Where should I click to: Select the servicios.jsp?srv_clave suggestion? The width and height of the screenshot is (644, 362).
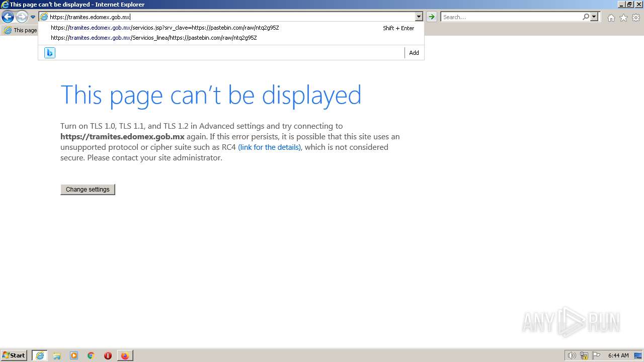231,28
